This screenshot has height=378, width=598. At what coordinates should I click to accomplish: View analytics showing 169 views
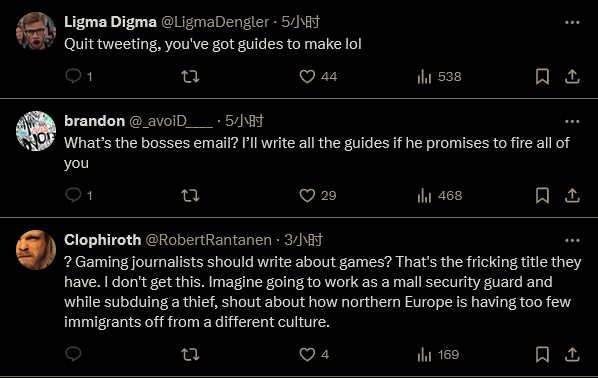pos(438,354)
